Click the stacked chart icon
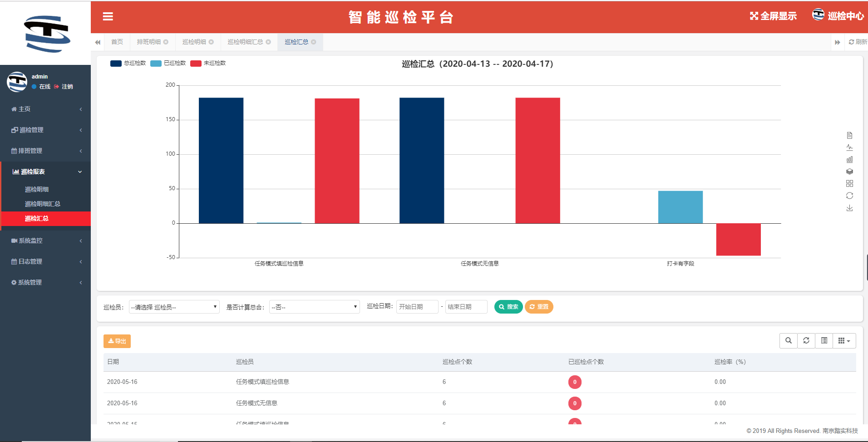Viewport: 868px width, 442px height. [850, 172]
